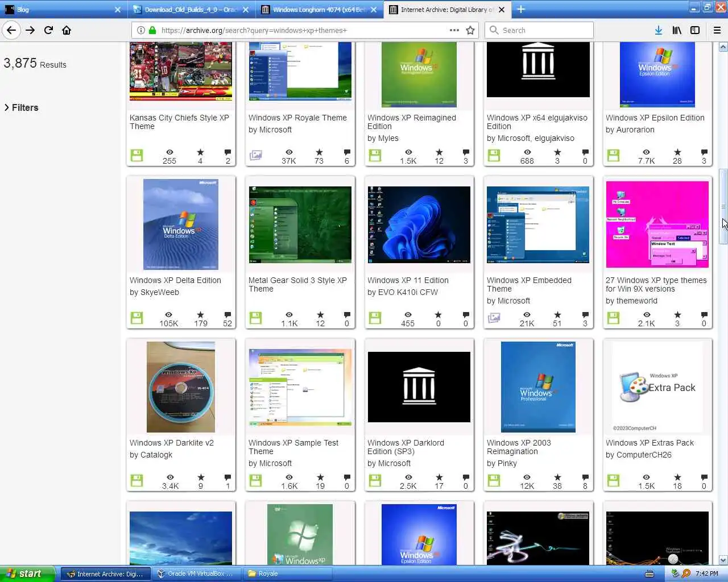The width and height of the screenshot is (728, 582).
Task: Click the green padlock site security icon
Action: pyautogui.click(x=152, y=30)
